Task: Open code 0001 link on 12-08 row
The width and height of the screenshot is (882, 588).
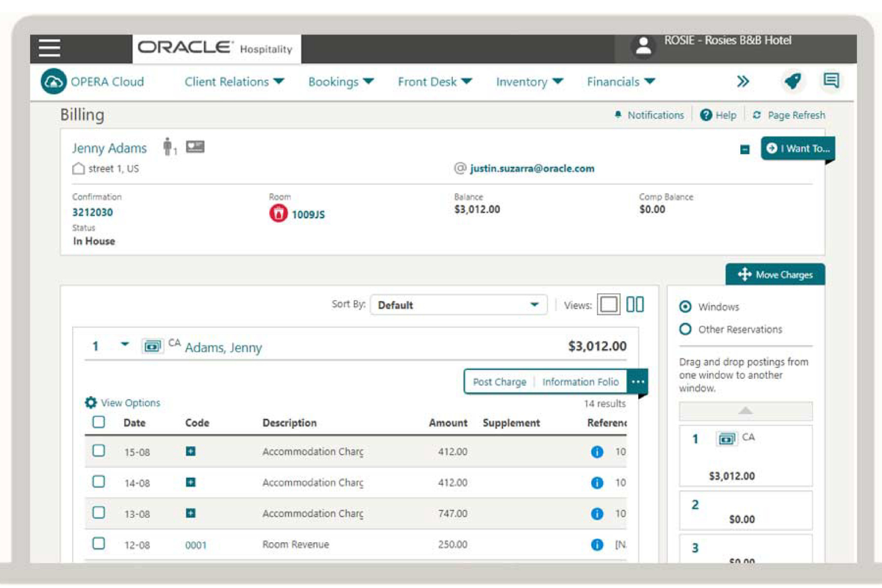Action: tap(196, 545)
